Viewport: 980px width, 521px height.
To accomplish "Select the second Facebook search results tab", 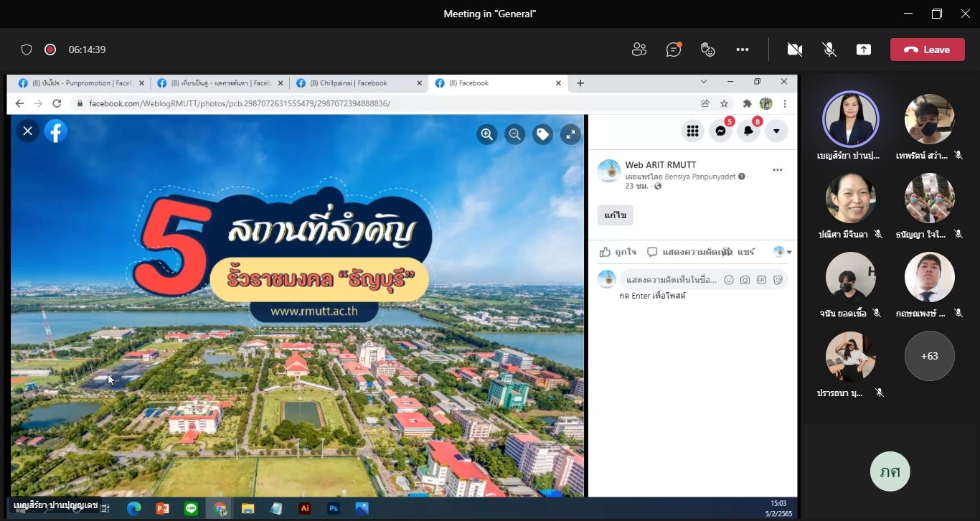I will tap(219, 83).
